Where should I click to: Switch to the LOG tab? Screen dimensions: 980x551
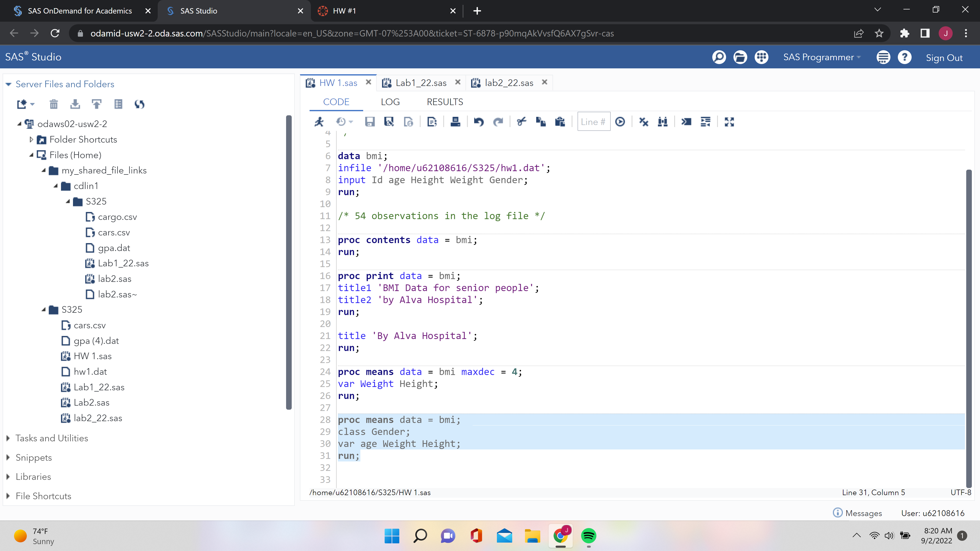coord(390,102)
